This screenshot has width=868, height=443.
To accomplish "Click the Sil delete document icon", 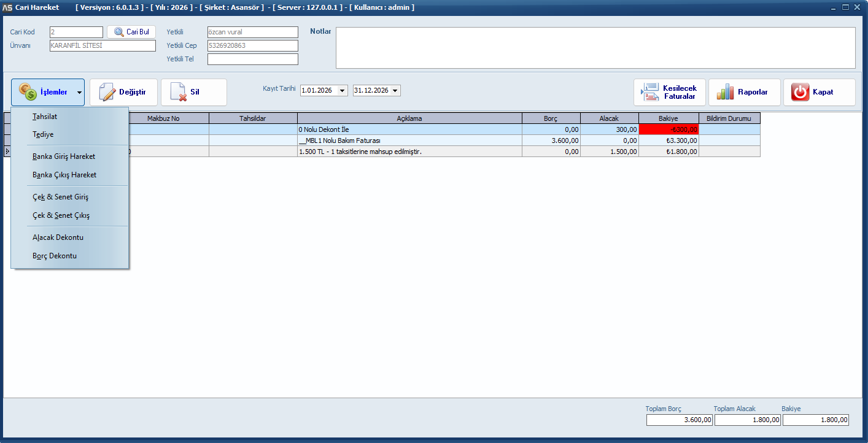I will (x=178, y=92).
